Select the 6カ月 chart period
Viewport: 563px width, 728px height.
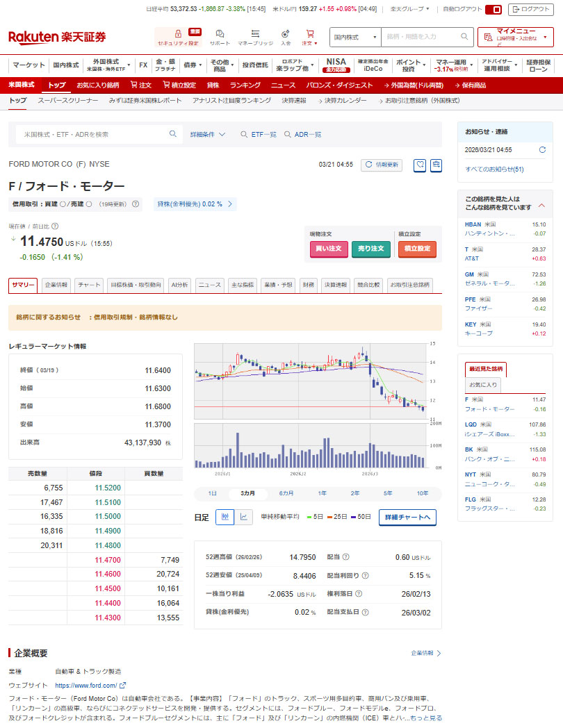point(286,493)
